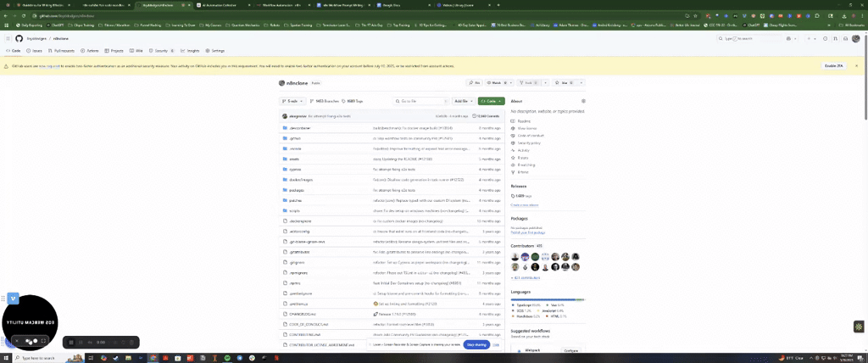Click the first contributor avatar
868x363 pixels.
coord(515,257)
